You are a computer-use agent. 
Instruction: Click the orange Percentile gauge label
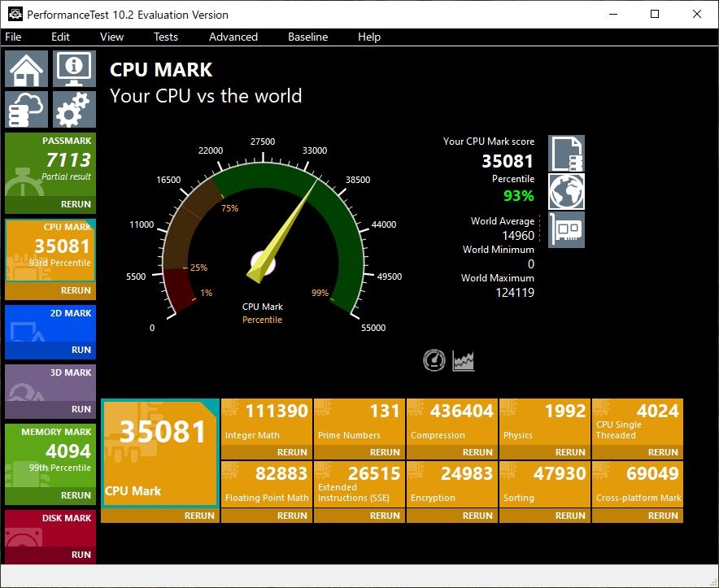pos(262,320)
